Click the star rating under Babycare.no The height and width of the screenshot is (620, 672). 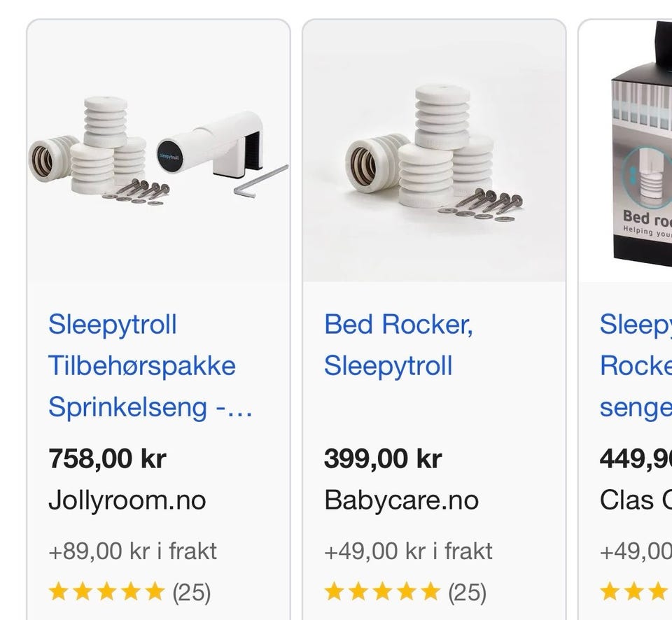pos(382,593)
